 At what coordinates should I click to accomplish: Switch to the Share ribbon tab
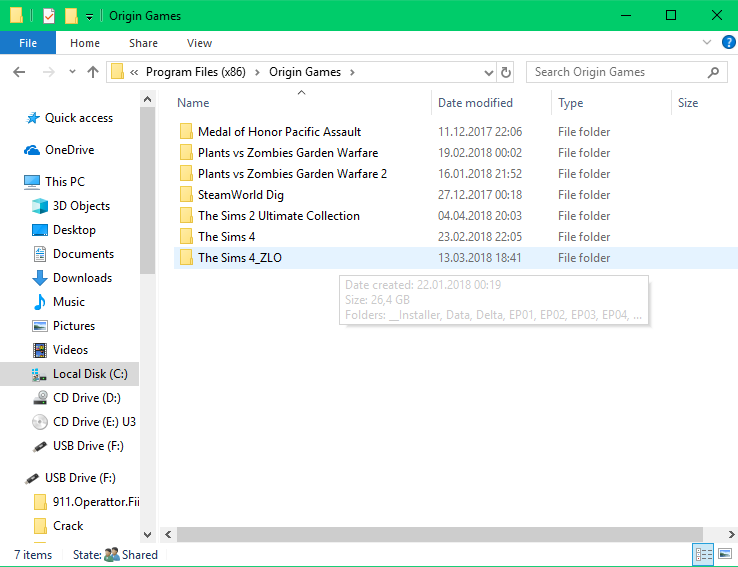click(x=143, y=43)
